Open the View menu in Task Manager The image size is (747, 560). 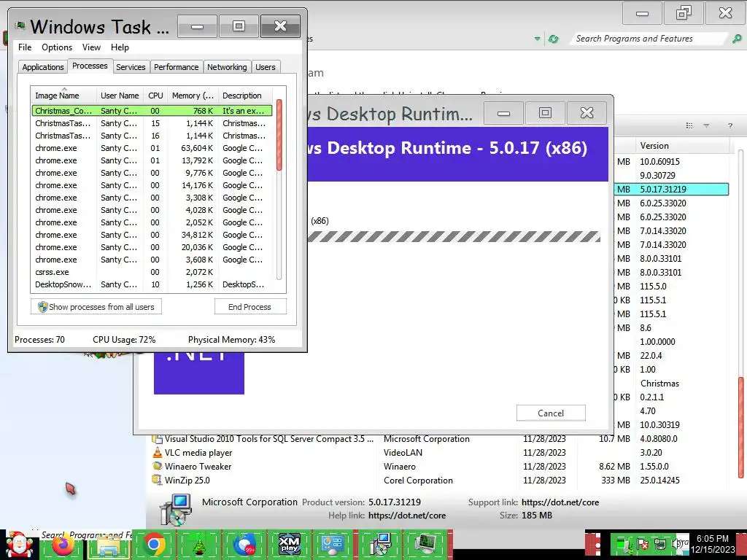[x=91, y=47]
